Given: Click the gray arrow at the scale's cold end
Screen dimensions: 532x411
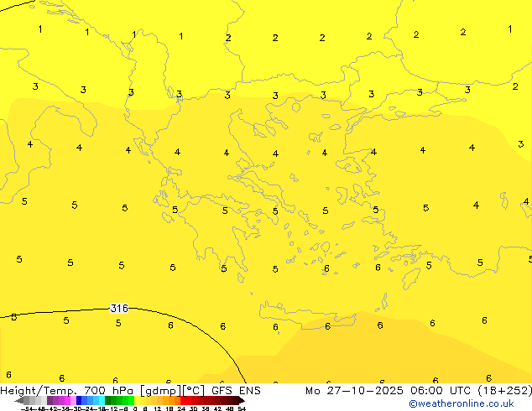Looking at the screenshot, I should pyautogui.click(x=19, y=400).
